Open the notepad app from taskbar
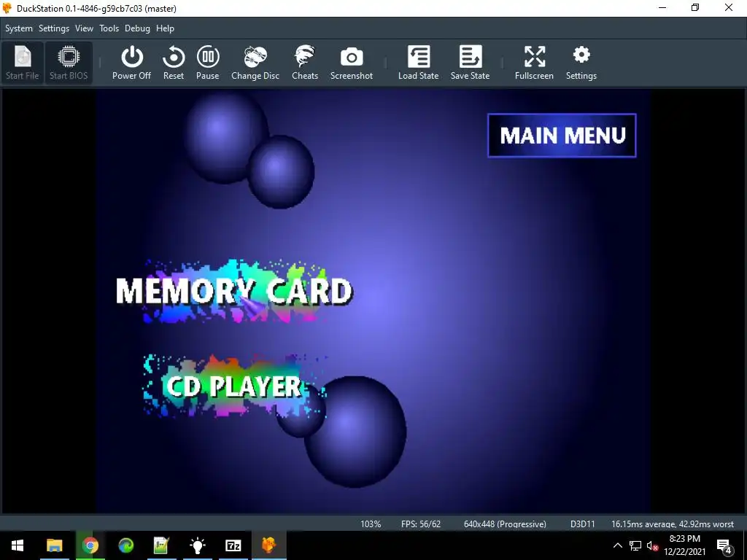 161,545
